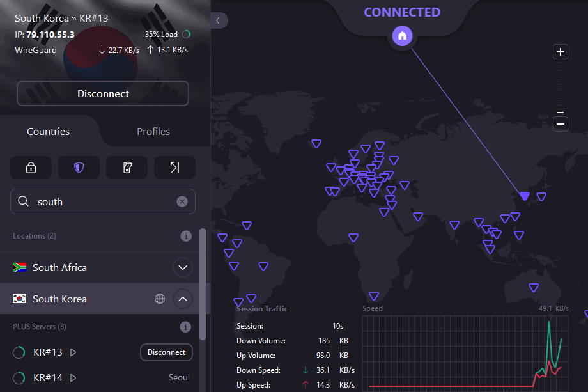Collapse the sidebar with the left chevron
Viewport: 588px width, 392px height.
point(218,20)
